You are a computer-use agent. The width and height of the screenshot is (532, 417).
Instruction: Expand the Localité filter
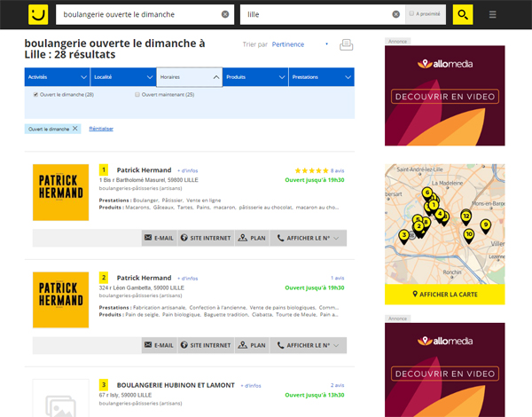pyautogui.click(x=123, y=77)
